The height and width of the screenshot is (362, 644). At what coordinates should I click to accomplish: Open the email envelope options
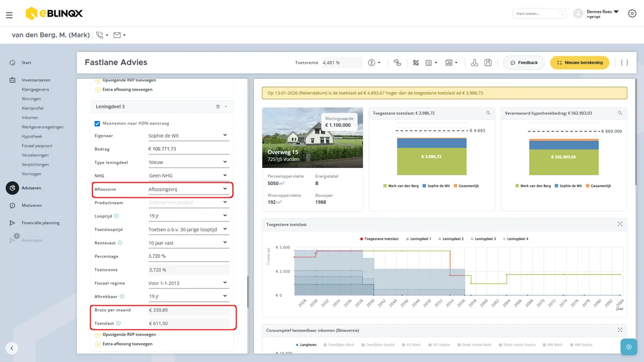pyautogui.click(x=120, y=35)
